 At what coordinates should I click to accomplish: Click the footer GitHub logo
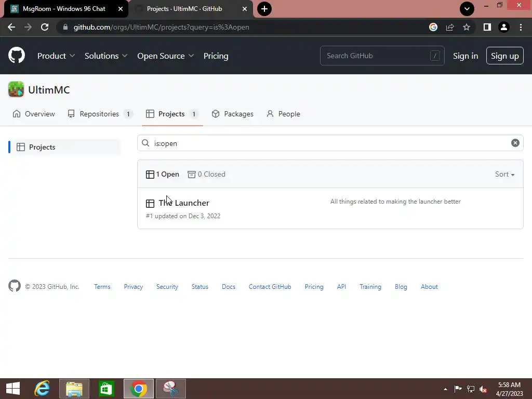coord(14,286)
